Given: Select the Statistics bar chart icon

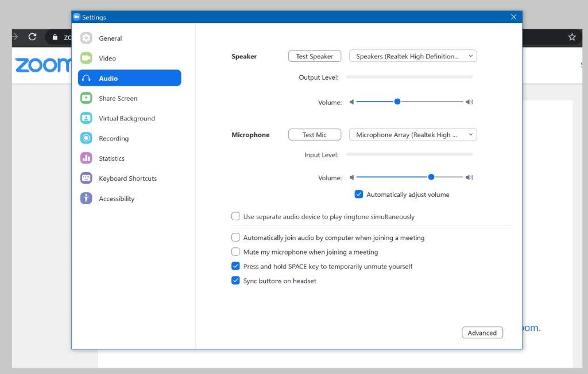Looking at the screenshot, I should click(x=86, y=158).
